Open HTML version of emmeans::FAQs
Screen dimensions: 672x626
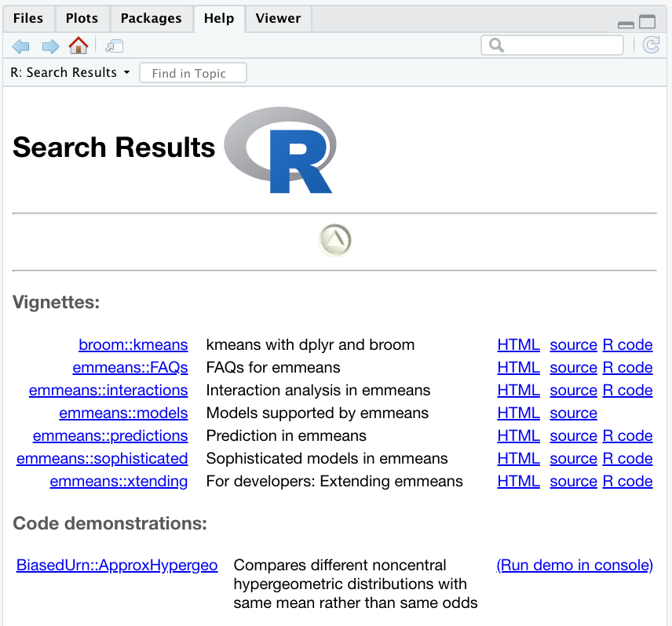click(x=518, y=368)
